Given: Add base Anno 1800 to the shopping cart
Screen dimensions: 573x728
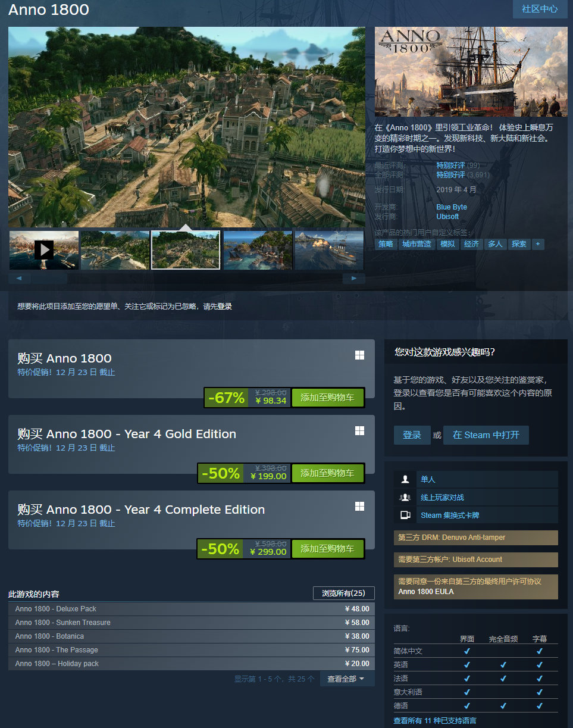Looking at the screenshot, I should [328, 398].
